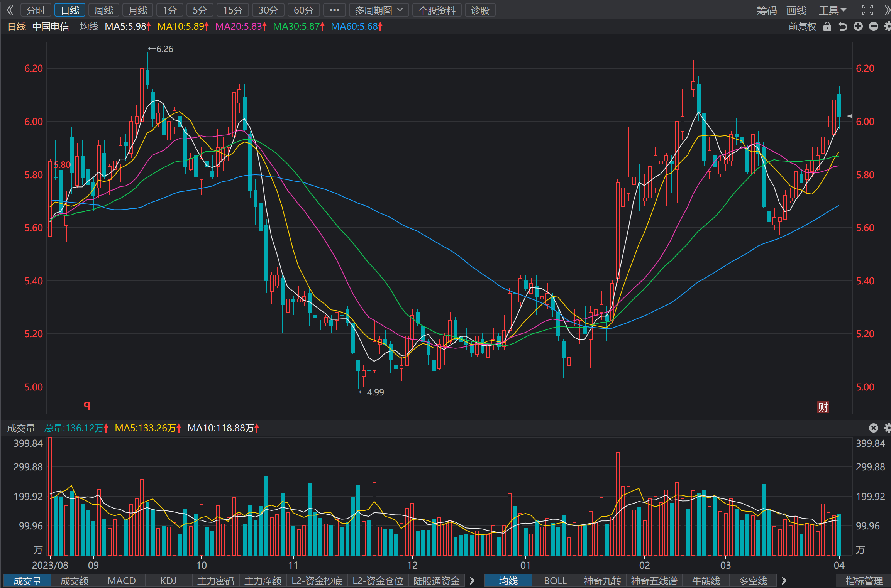The width and height of the screenshot is (891, 588).
Task: Select the 陆股通资金 indicator
Action: pos(437,581)
